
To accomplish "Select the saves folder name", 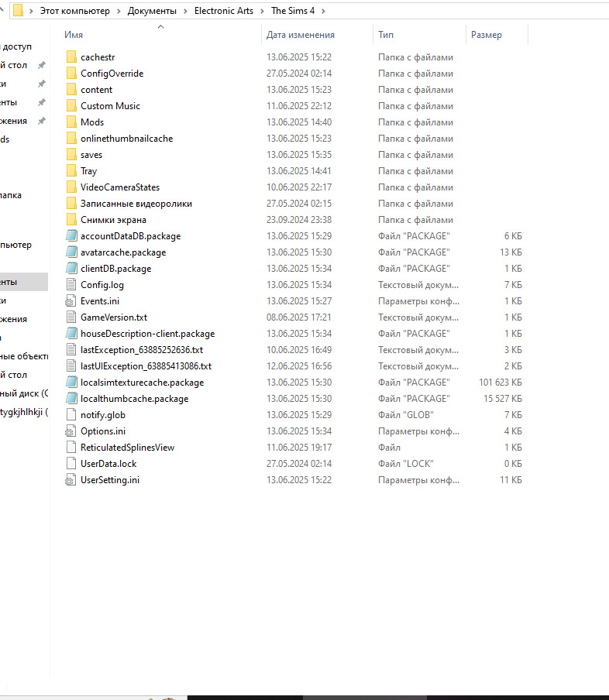I will tap(91, 155).
